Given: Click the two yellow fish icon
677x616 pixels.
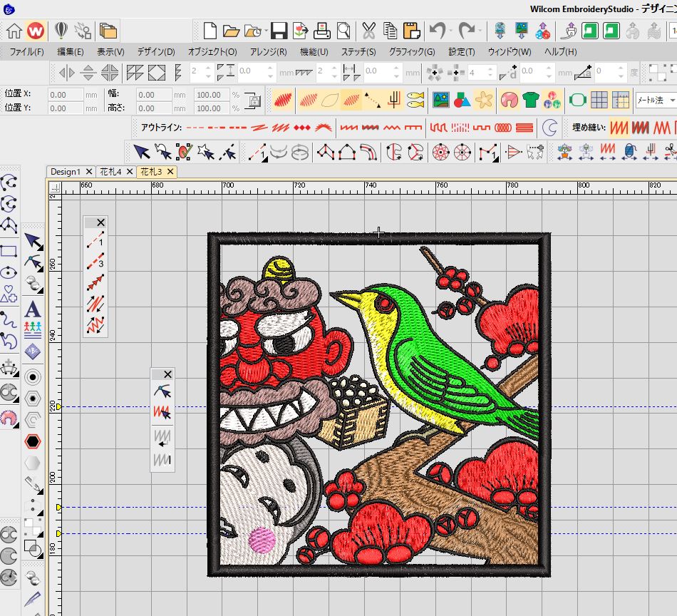Looking at the screenshot, I should [x=415, y=101].
